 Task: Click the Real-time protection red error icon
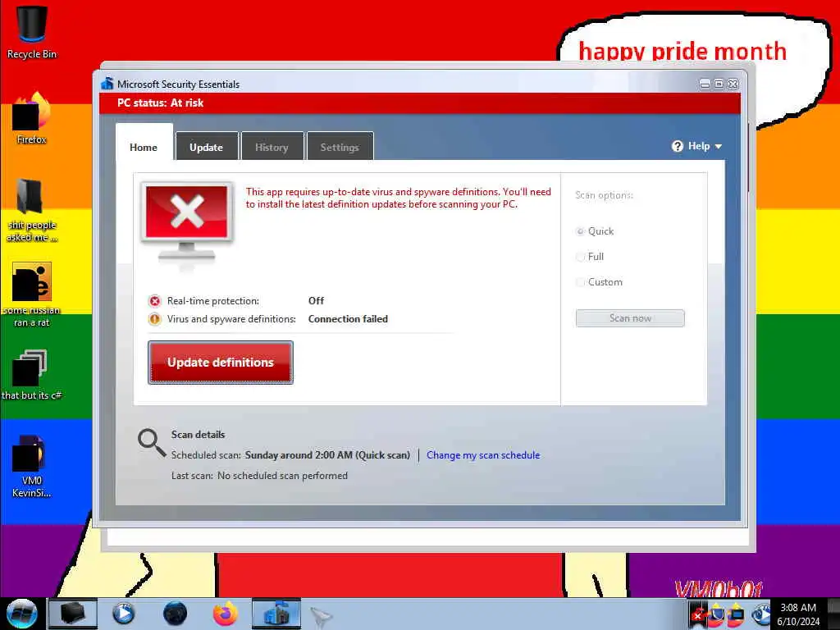pyautogui.click(x=155, y=301)
